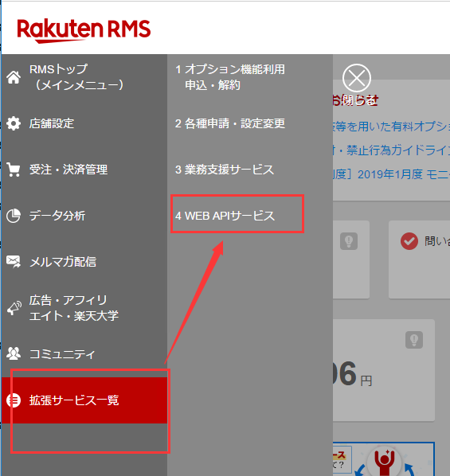
Task: Open the データ分析 menu label
Action: [x=57, y=216]
